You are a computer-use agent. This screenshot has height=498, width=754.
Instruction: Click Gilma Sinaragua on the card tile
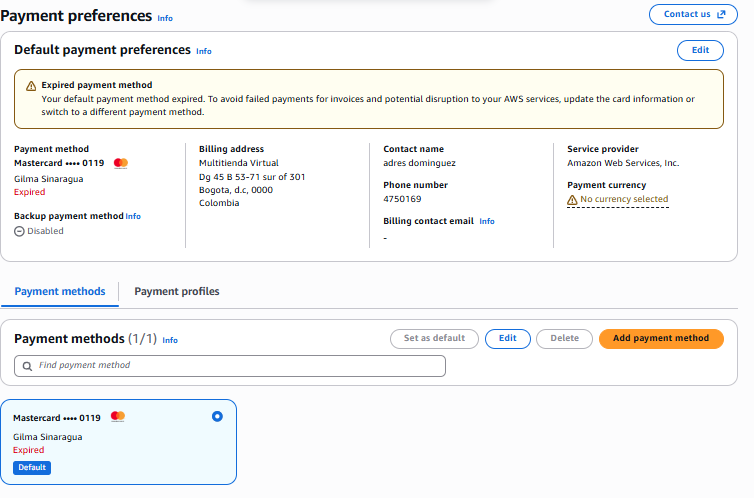pos(48,437)
